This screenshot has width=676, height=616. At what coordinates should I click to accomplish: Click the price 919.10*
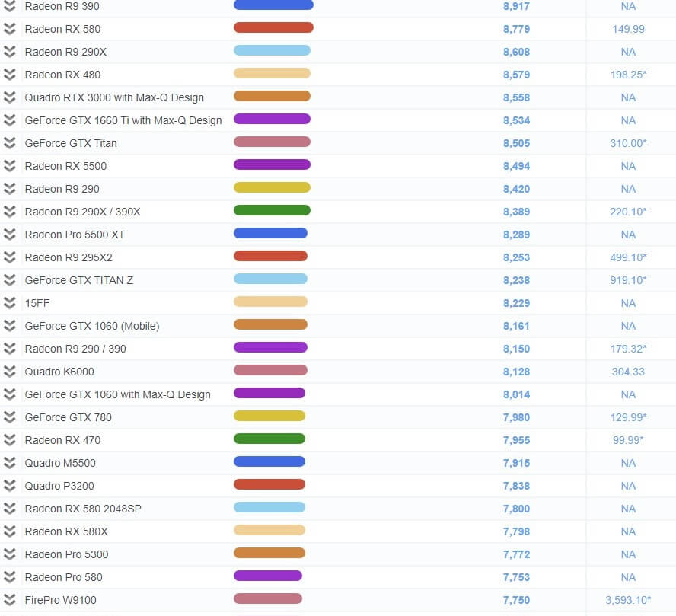click(628, 280)
